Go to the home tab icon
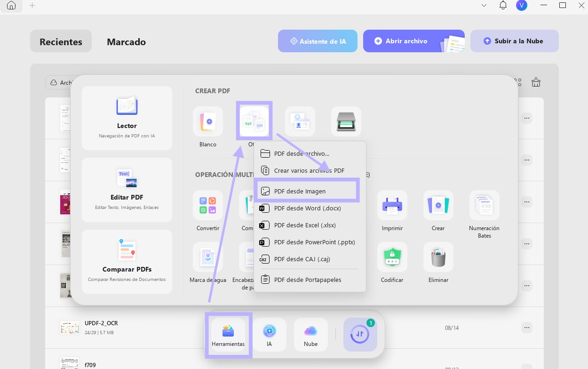 click(x=11, y=6)
